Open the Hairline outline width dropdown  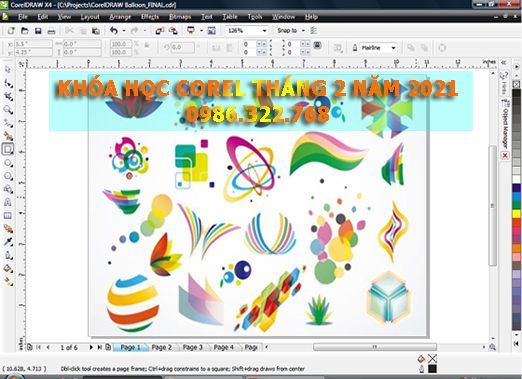pos(393,48)
